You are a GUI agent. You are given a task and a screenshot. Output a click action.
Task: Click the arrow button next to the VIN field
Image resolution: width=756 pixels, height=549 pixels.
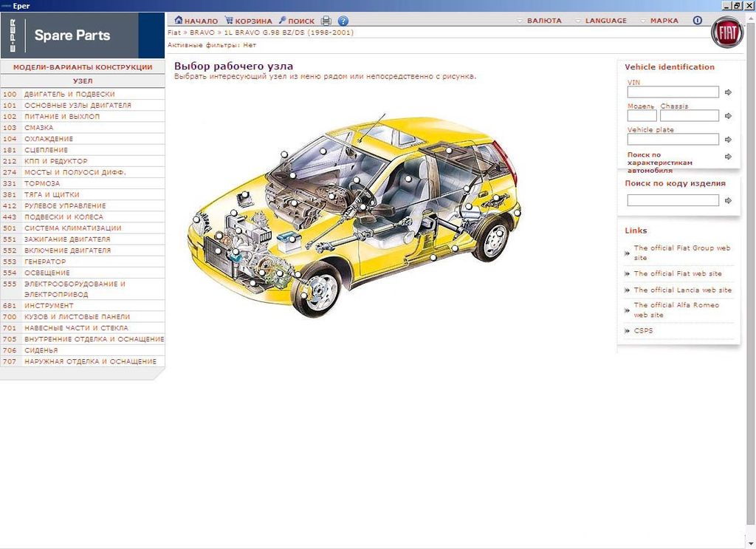click(x=728, y=92)
